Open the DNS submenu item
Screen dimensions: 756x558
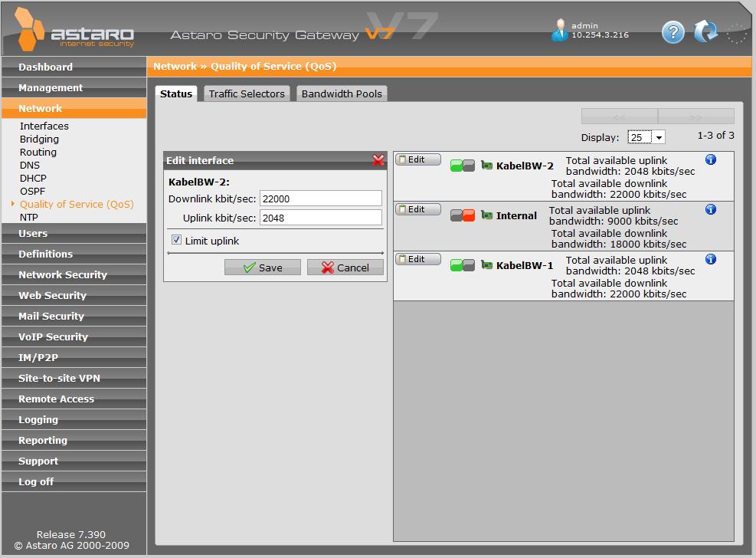coord(29,165)
